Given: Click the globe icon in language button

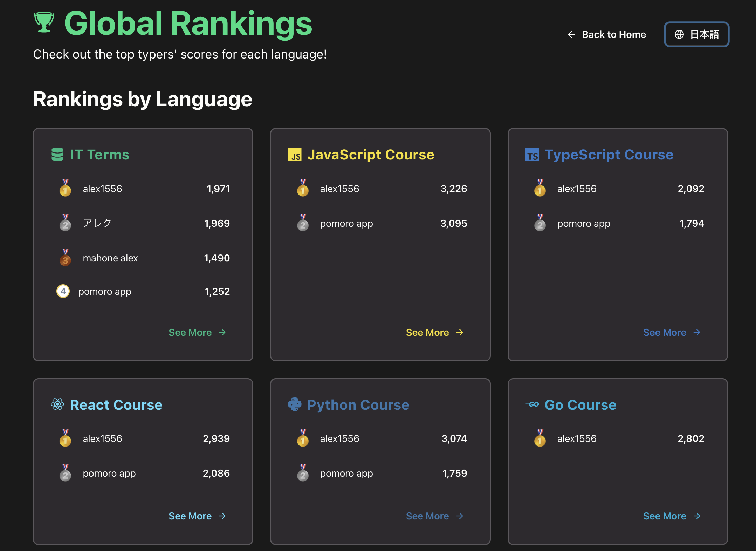Looking at the screenshot, I should 679,34.
